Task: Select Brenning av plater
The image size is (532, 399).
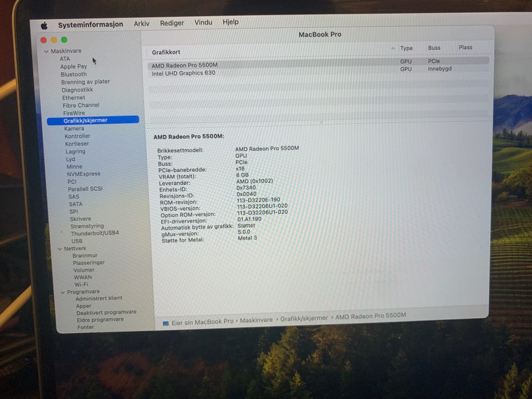Action: click(85, 82)
